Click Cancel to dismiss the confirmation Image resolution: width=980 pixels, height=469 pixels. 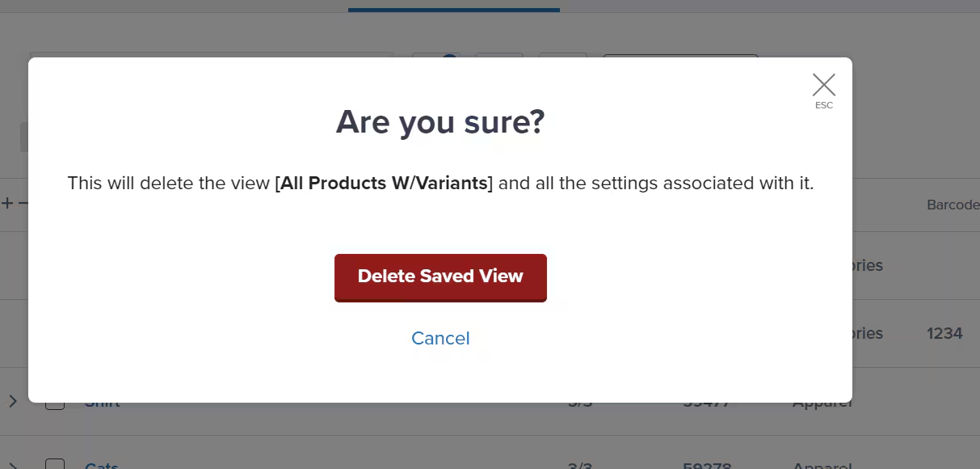click(440, 338)
